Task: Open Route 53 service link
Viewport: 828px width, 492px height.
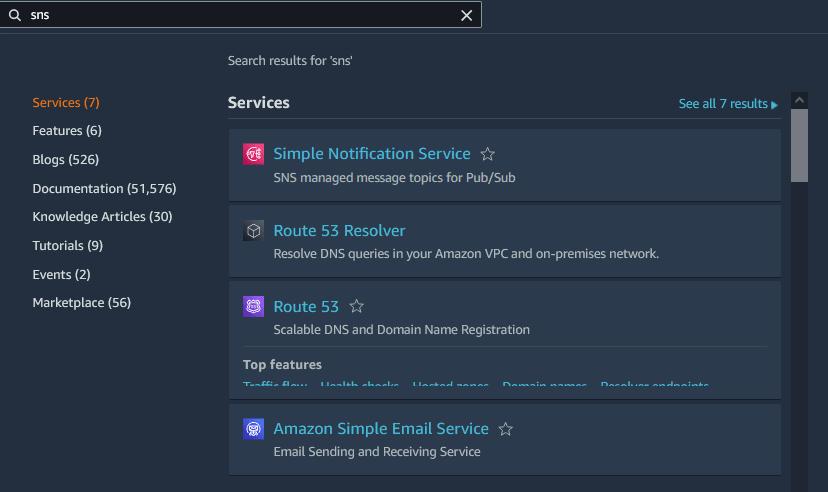Action: 306,307
